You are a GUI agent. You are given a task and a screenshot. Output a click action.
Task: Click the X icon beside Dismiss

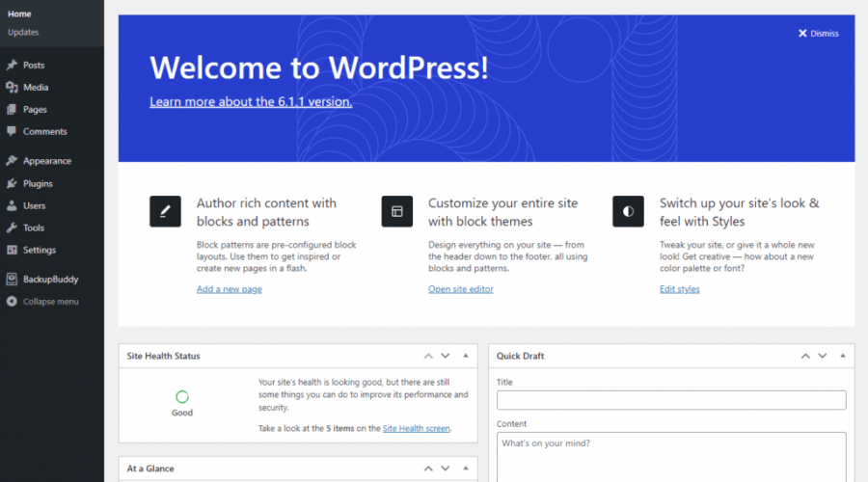802,33
